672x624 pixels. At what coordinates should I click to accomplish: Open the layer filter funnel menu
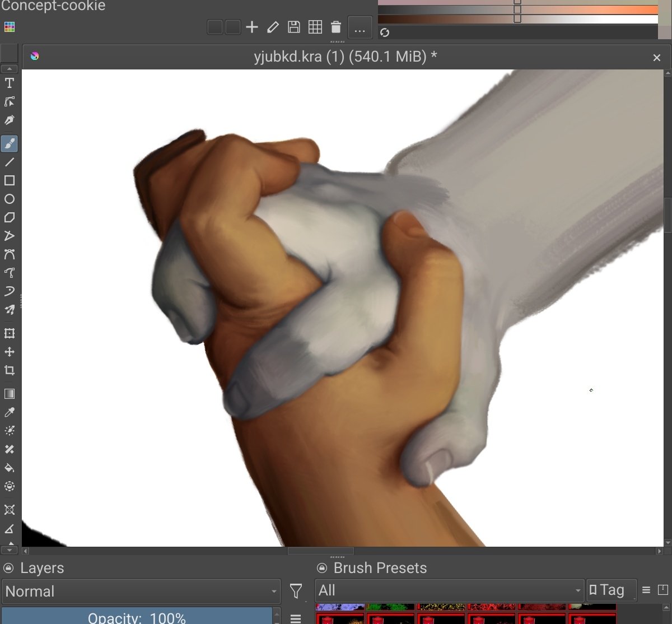296,592
